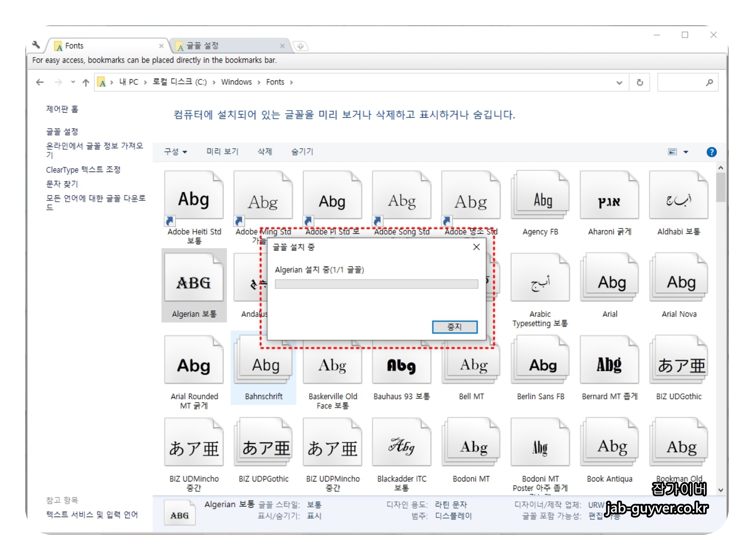Click the back navigation arrow
This screenshot has width=754, height=560.
tap(39, 82)
